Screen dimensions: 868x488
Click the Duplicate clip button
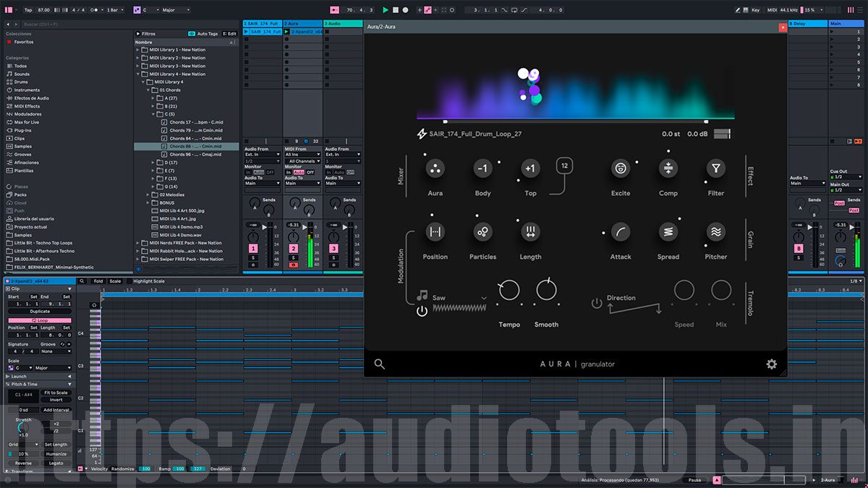[x=40, y=312]
